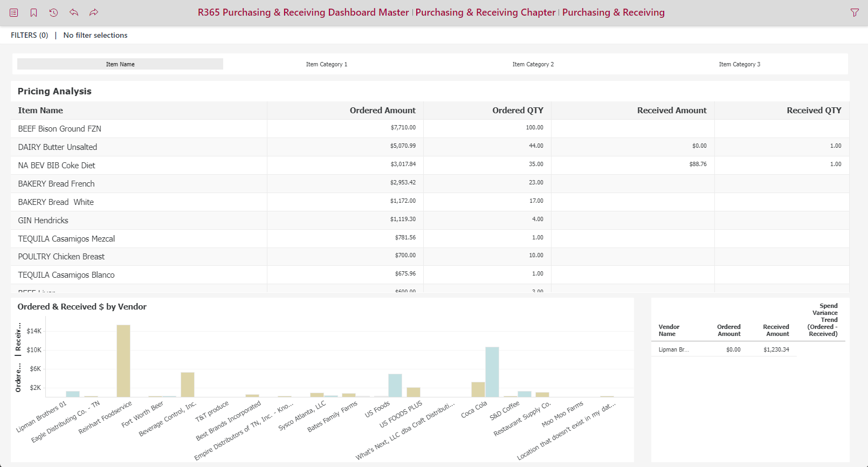Select the Item Name tab

(120, 64)
